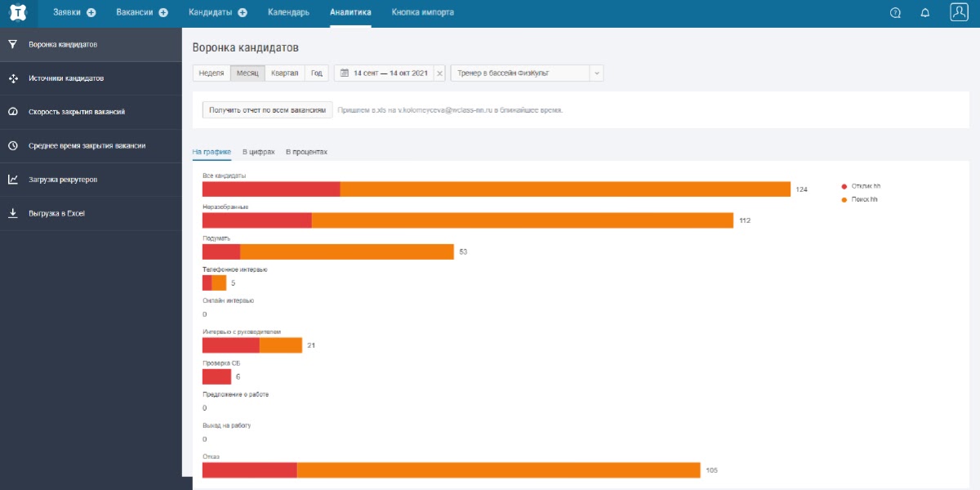Image resolution: width=980 pixels, height=490 pixels.
Task: Go to Источники кандидатов in sidebar
Action: tap(66, 78)
